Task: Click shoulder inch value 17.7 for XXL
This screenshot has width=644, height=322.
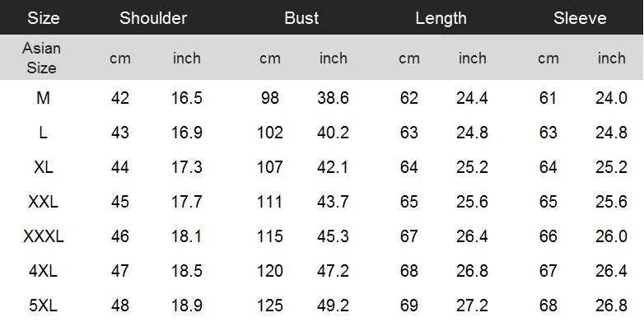Action: (187, 202)
